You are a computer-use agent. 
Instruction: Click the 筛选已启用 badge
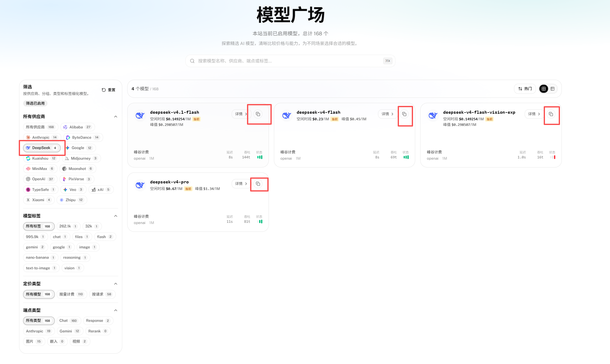coord(35,103)
